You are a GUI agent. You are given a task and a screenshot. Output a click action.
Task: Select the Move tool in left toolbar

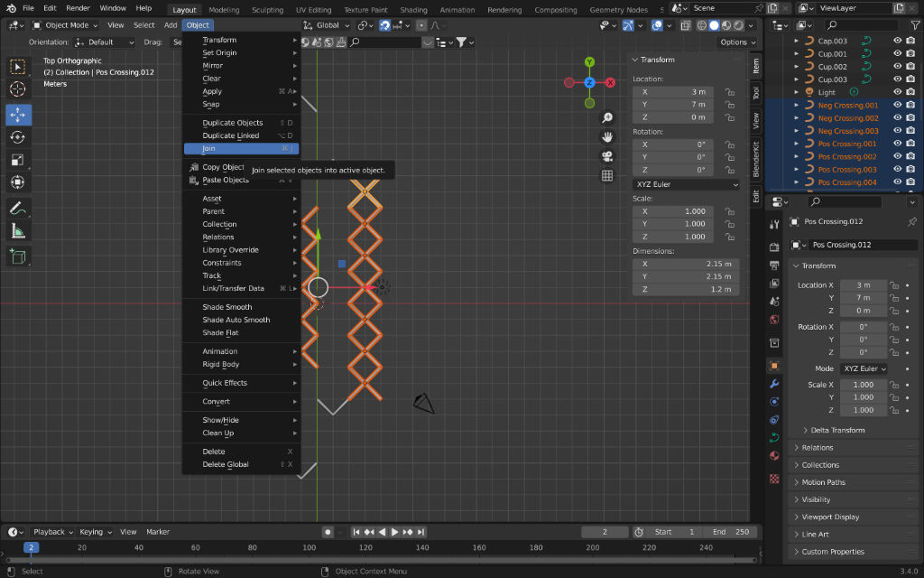point(18,115)
